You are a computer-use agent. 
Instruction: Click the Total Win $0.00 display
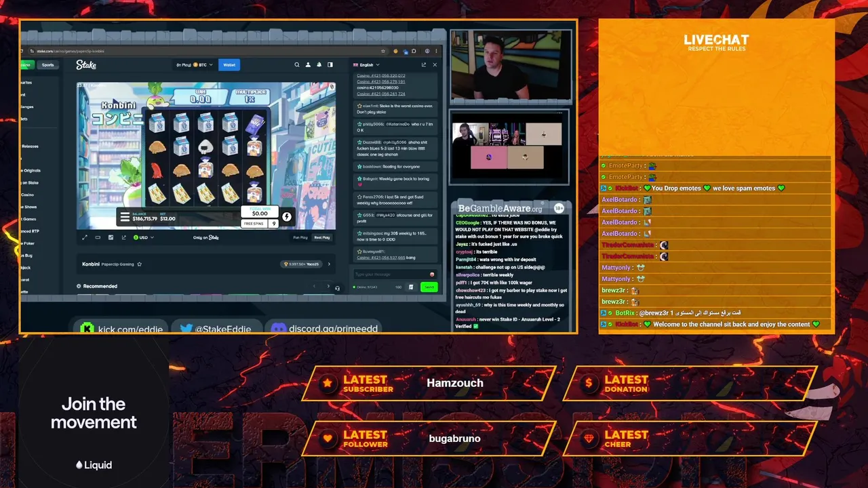point(260,212)
